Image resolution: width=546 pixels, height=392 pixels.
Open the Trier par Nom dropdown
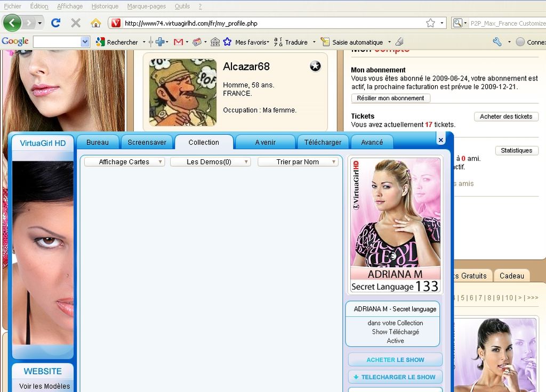298,162
